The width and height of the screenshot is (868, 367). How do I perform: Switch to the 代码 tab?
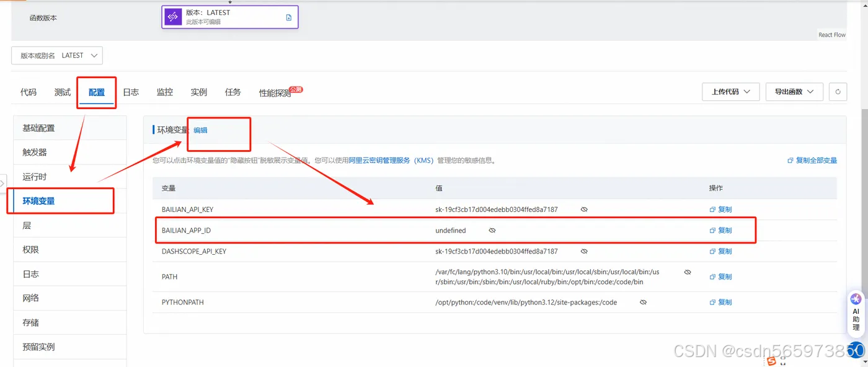coord(29,92)
